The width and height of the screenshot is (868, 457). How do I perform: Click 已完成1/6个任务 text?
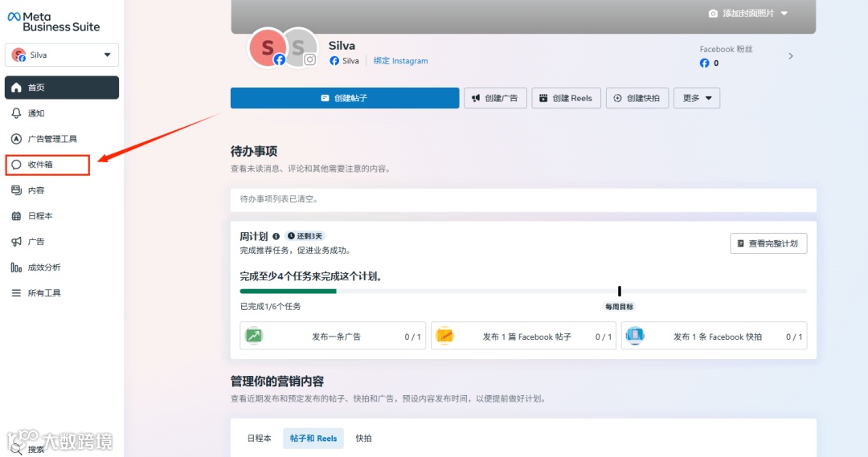(x=270, y=307)
